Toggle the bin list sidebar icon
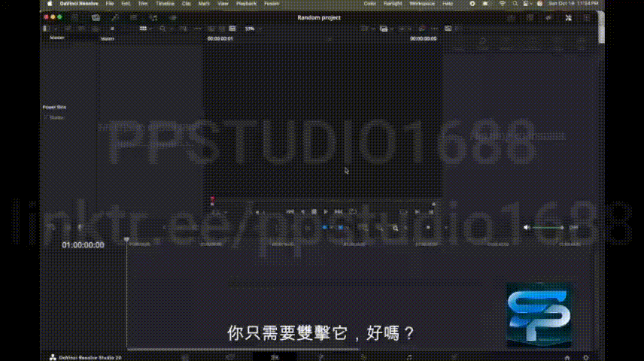This screenshot has height=361, width=644. point(47,29)
